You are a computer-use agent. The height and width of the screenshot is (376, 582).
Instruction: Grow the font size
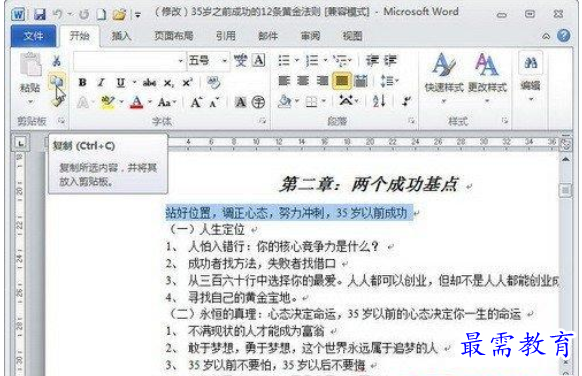click(196, 102)
